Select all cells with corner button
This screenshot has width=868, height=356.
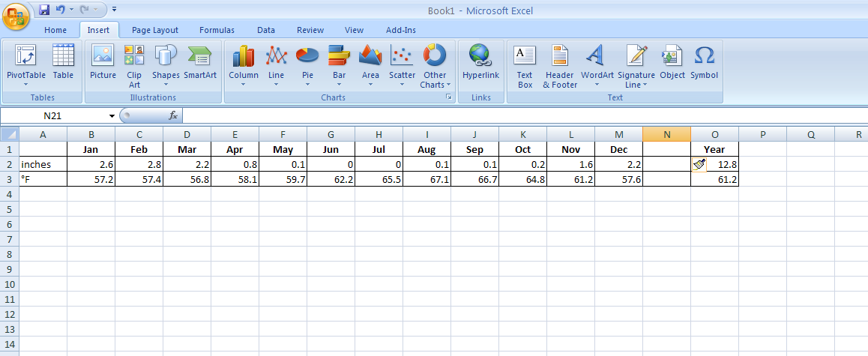tap(10, 134)
